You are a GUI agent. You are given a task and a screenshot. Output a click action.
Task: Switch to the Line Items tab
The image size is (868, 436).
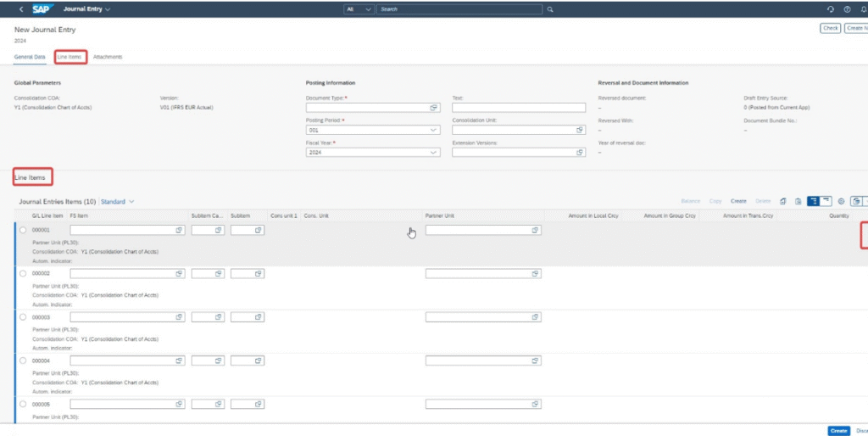pos(70,57)
